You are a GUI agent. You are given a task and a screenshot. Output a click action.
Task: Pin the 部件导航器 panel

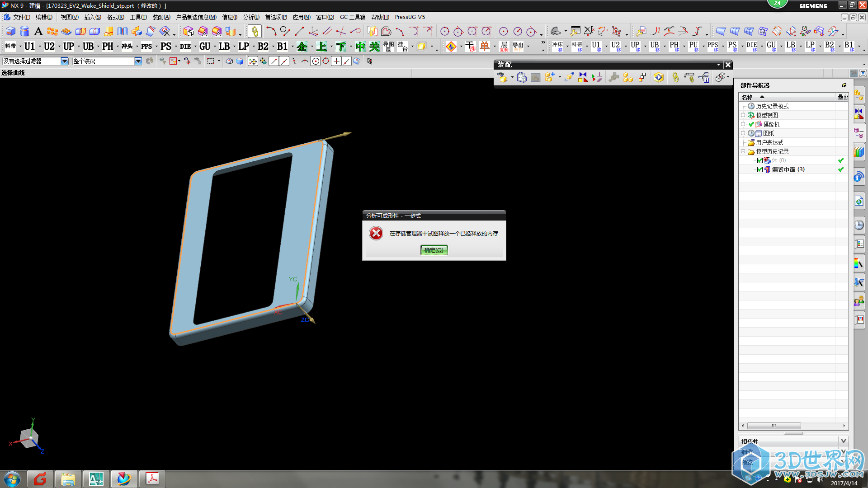(844, 85)
